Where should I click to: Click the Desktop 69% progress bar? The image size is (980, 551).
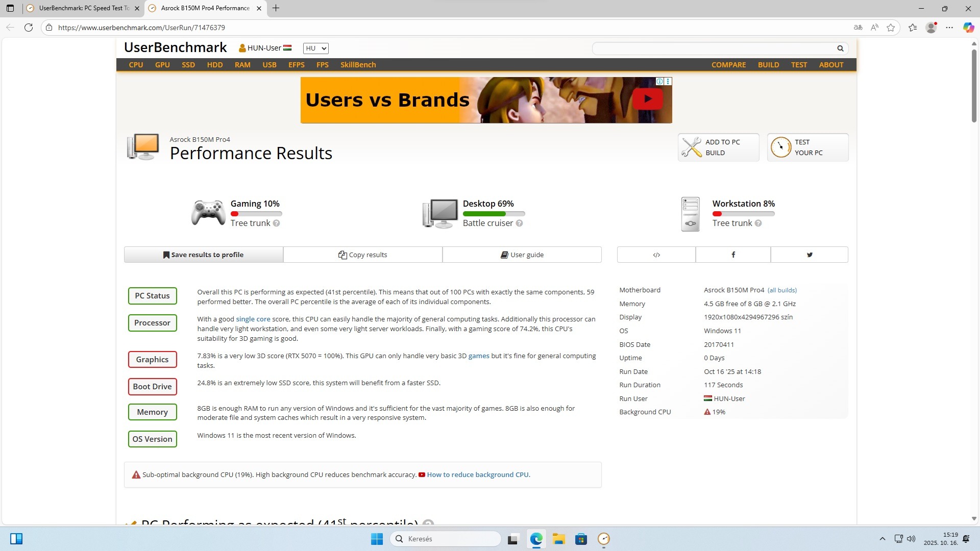tap(494, 214)
